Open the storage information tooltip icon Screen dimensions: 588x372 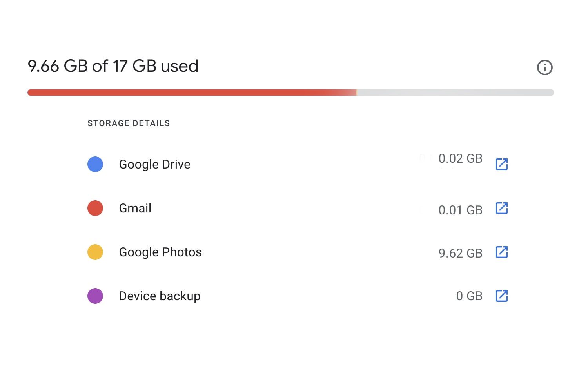[544, 67]
